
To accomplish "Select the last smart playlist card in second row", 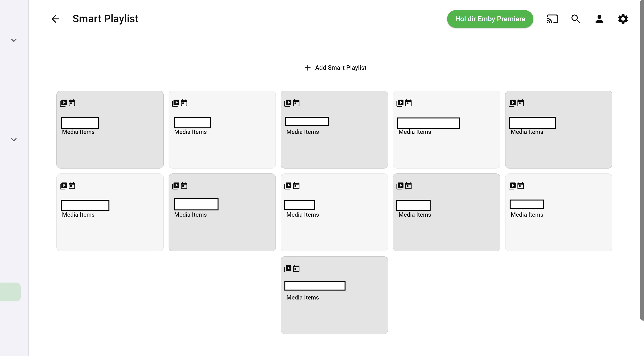I will 559,212.
